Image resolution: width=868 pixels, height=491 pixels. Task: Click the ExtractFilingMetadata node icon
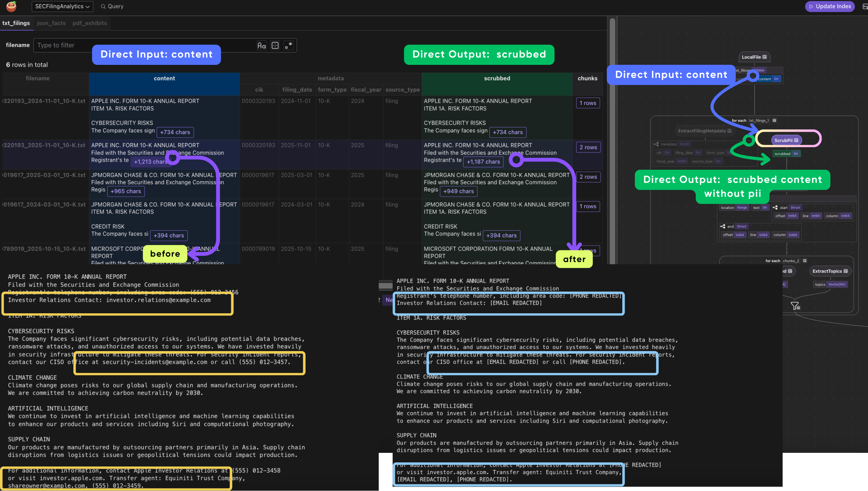tap(729, 131)
